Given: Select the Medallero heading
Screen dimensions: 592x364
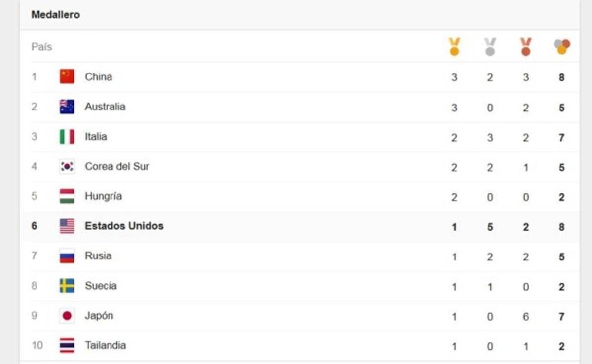Looking at the screenshot, I should click(55, 15).
